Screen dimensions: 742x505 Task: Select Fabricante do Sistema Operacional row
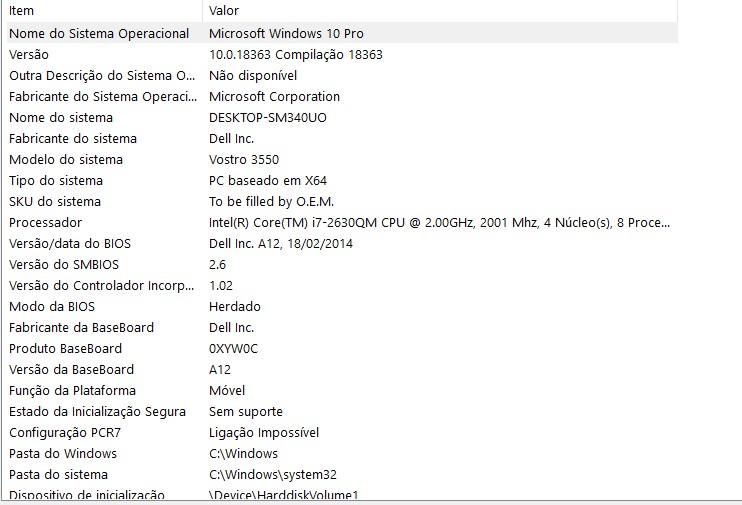click(342, 97)
